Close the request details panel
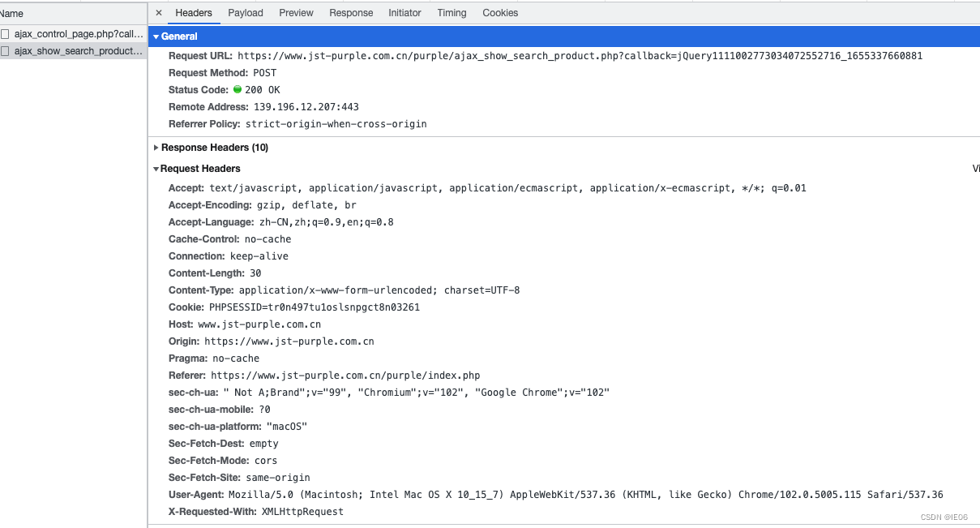This screenshot has height=528, width=980. click(159, 13)
